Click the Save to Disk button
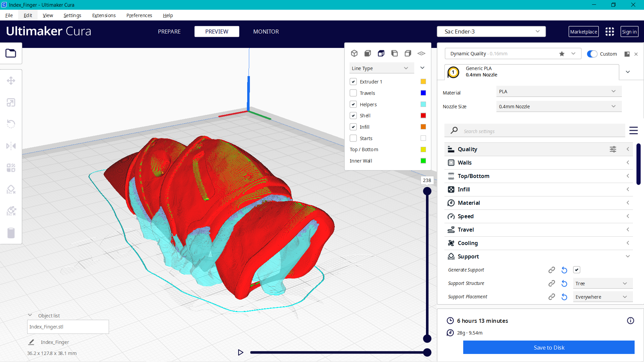The height and width of the screenshot is (362, 644). (x=549, y=348)
